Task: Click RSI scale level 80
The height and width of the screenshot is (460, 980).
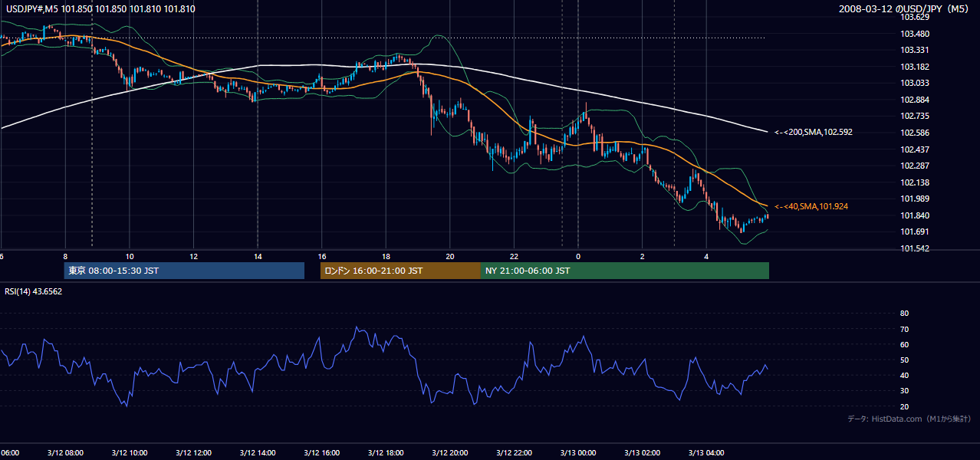Action: pyautogui.click(x=904, y=314)
